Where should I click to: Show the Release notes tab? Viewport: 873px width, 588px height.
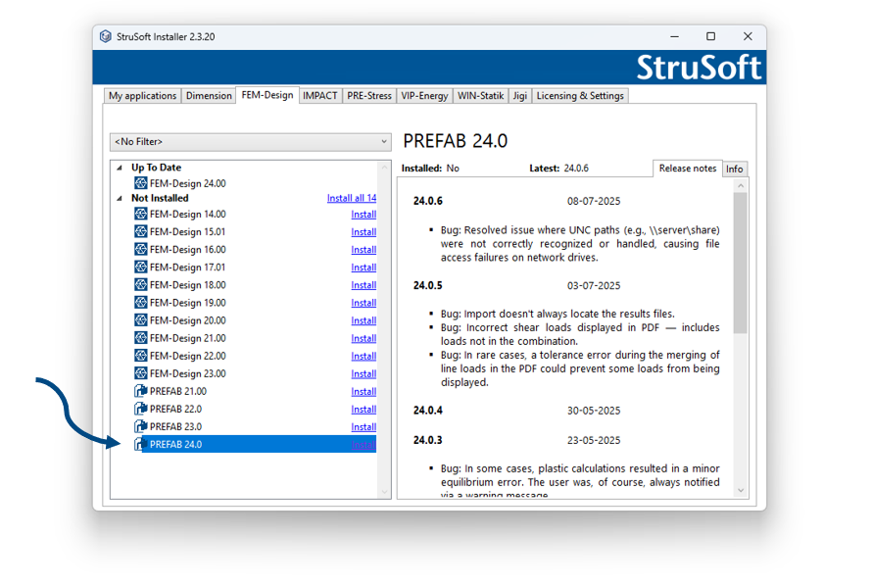tap(688, 169)
